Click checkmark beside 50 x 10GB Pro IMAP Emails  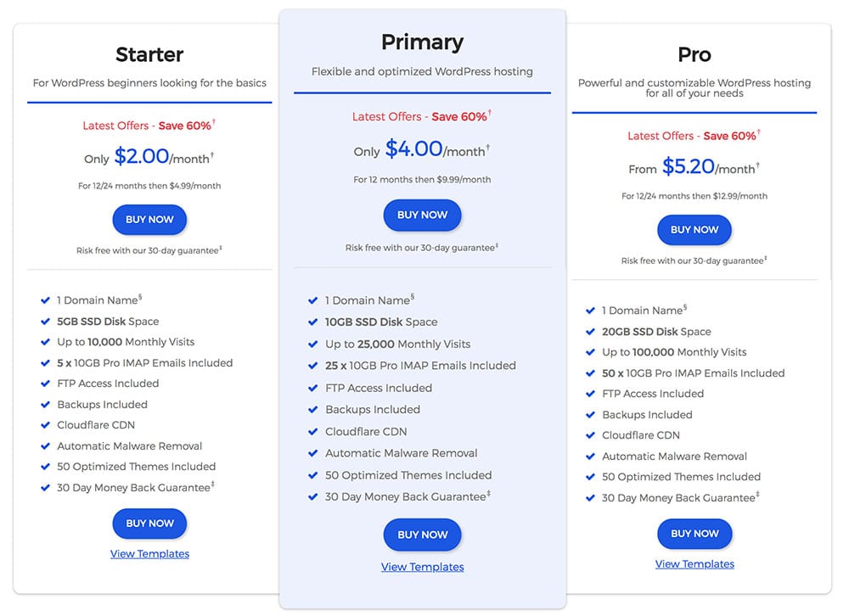[x=590, y=373]
